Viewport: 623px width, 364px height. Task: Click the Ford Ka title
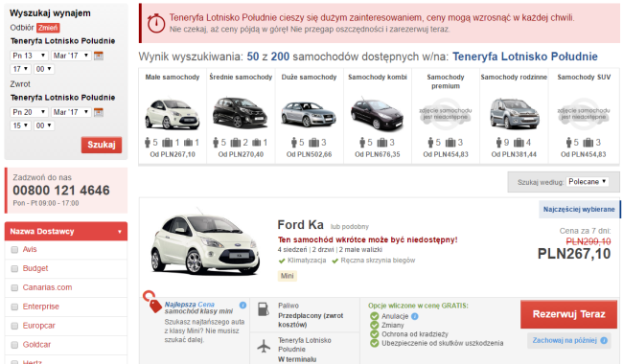pos(301,225)
